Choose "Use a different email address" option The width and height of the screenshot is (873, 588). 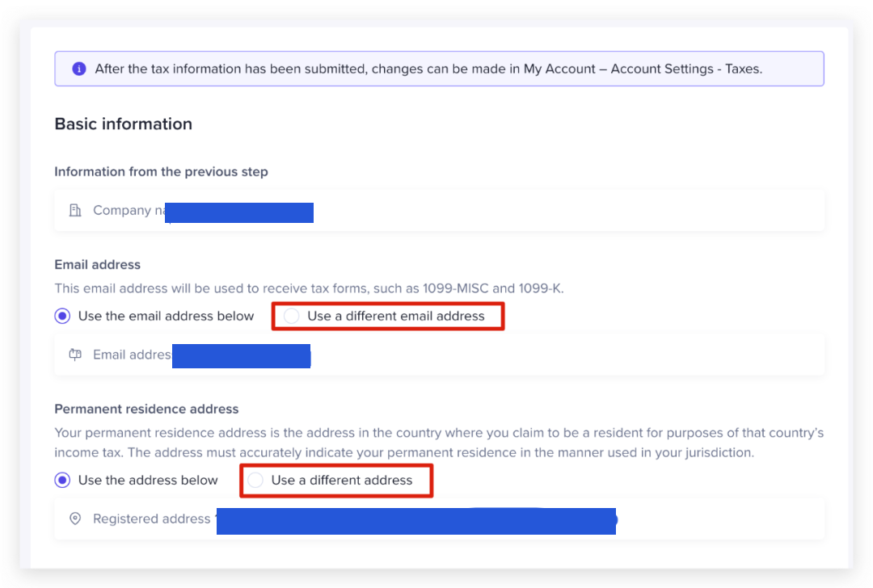pos(292,316)
